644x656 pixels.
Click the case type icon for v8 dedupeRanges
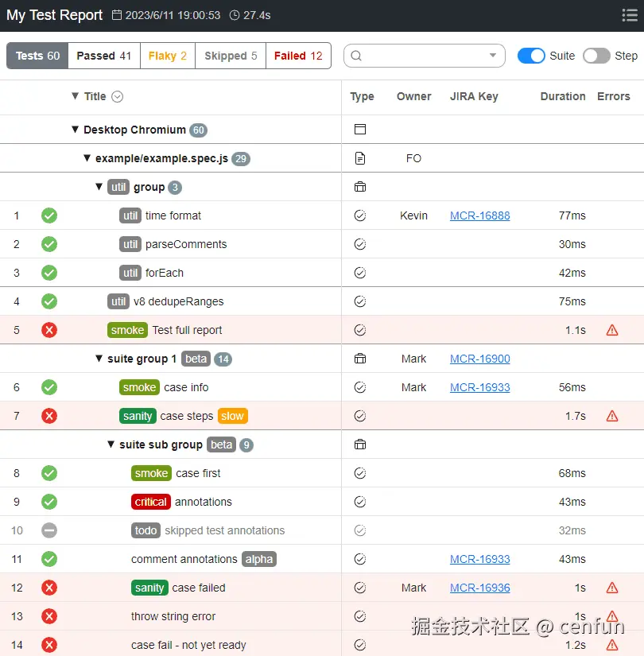pos(360,301)
